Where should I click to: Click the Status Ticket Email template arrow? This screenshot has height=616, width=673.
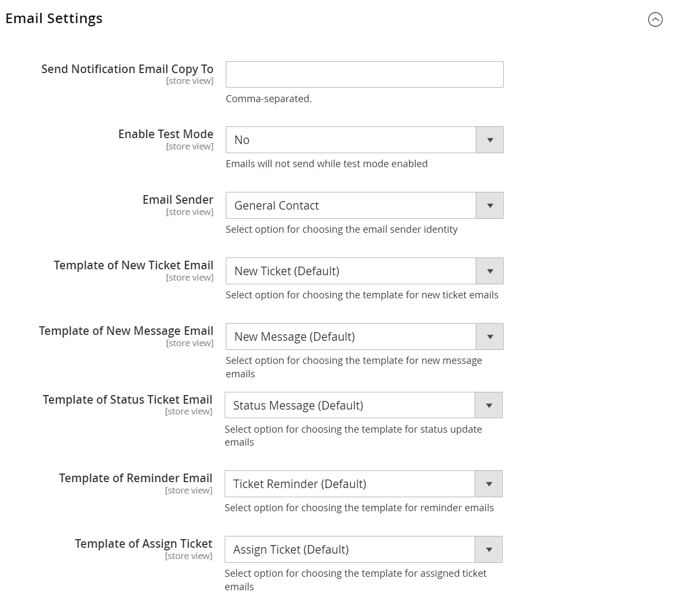(x=489, y=405)
